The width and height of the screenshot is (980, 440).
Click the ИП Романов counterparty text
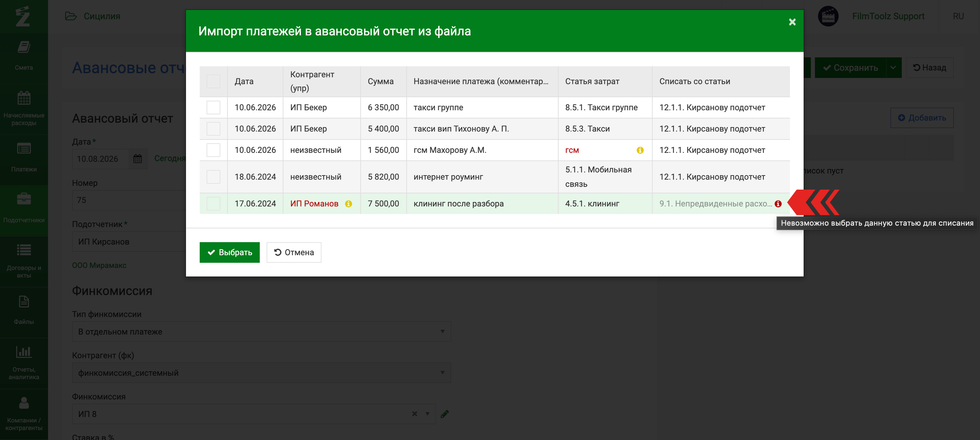coord(314,203)
